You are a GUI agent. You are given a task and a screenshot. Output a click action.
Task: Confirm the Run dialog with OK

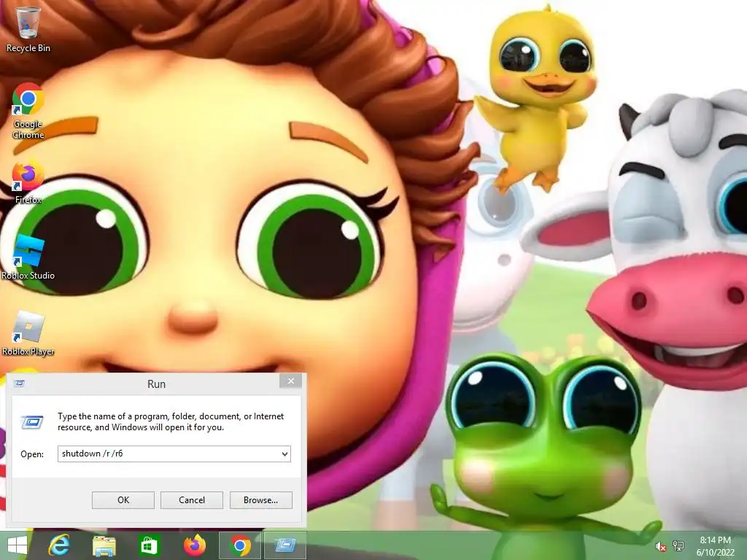[x=123, y=500]
